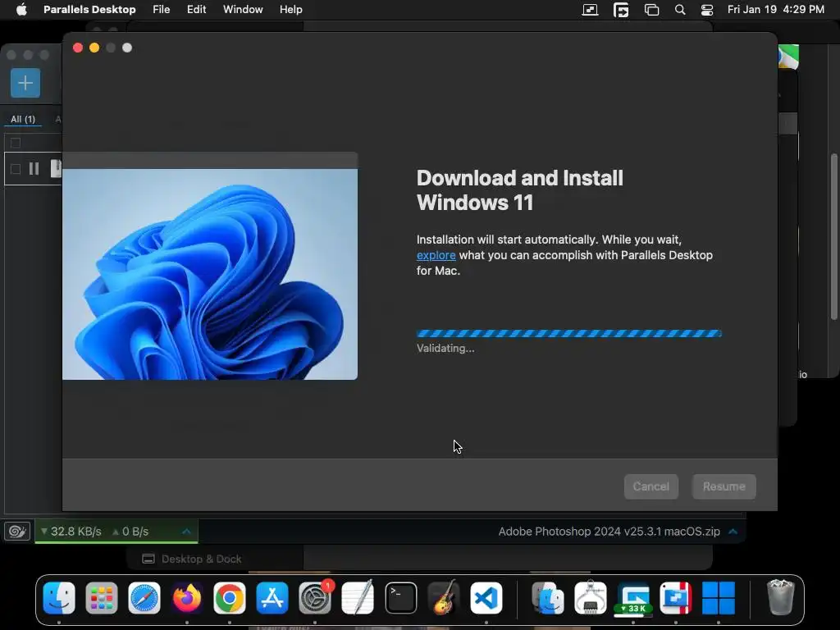Expand chevron next to Adobe Photoshop zip

733,532
